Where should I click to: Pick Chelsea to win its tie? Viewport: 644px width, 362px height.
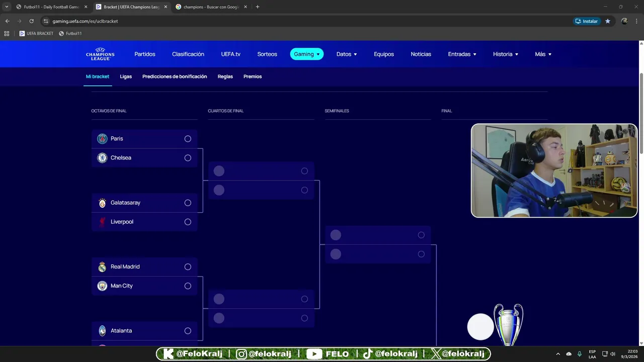click(x=188, y=158)
